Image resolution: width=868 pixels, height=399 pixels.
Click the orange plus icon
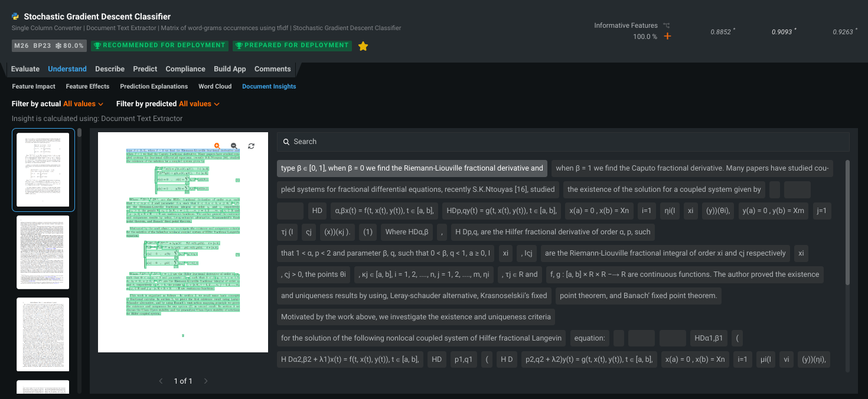coord(667,37)
